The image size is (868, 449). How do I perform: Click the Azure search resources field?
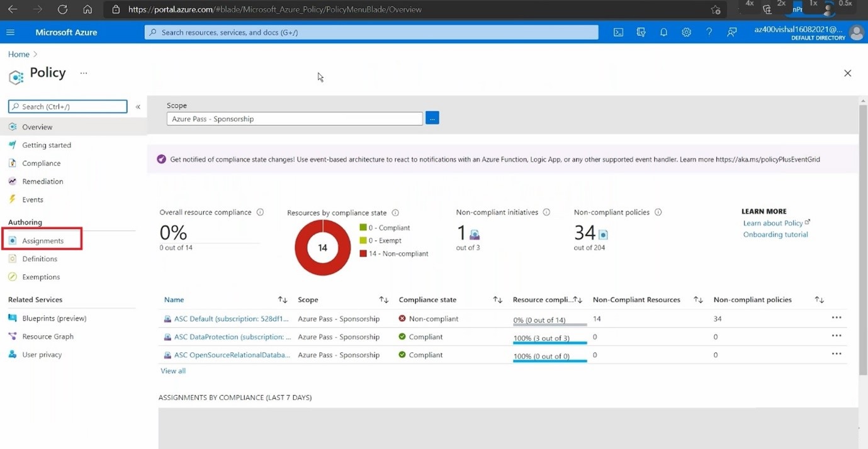(x=371, y=33)
